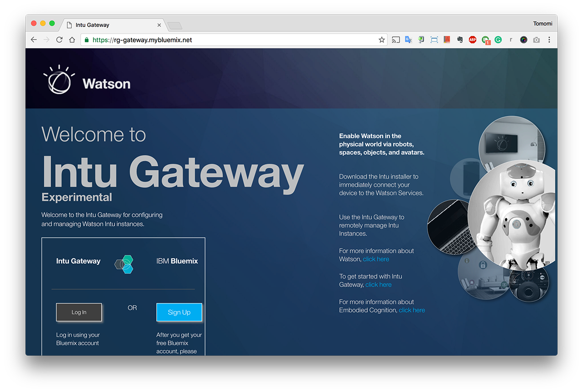Click the browser forward arrow
This screenshot has width=583, height=392.
coord(47,40)
